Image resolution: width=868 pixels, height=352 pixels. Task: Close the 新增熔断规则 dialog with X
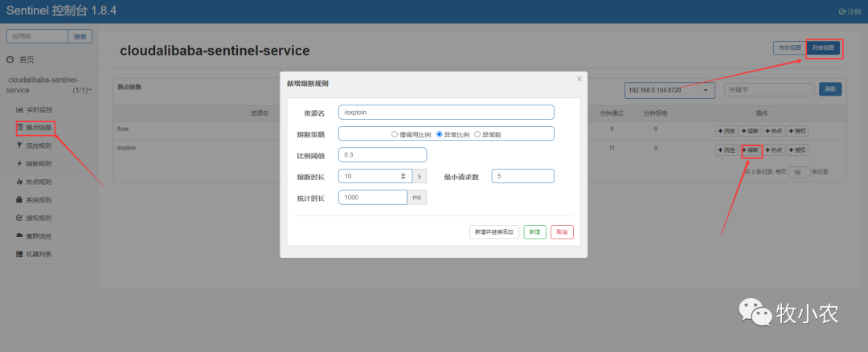pos(579,79)
